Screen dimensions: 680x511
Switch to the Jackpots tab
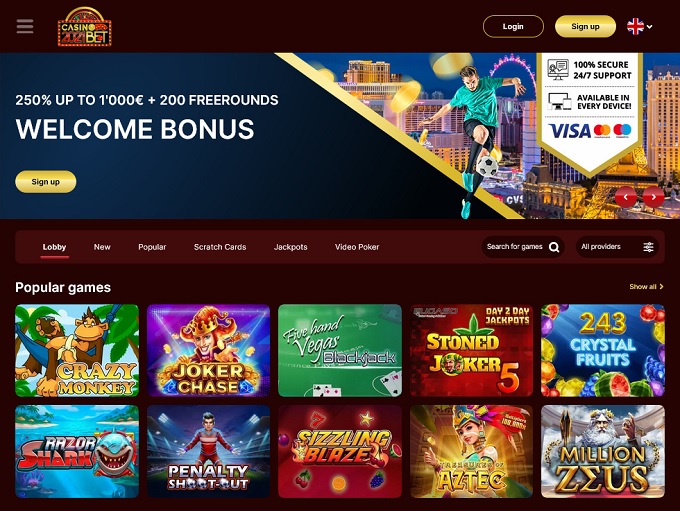[291, 247]
